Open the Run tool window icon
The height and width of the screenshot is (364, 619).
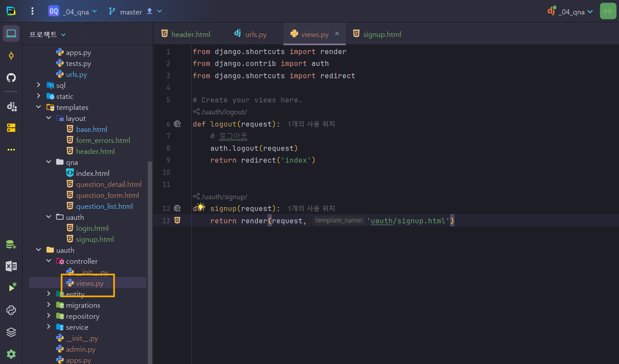pos(11,288)
